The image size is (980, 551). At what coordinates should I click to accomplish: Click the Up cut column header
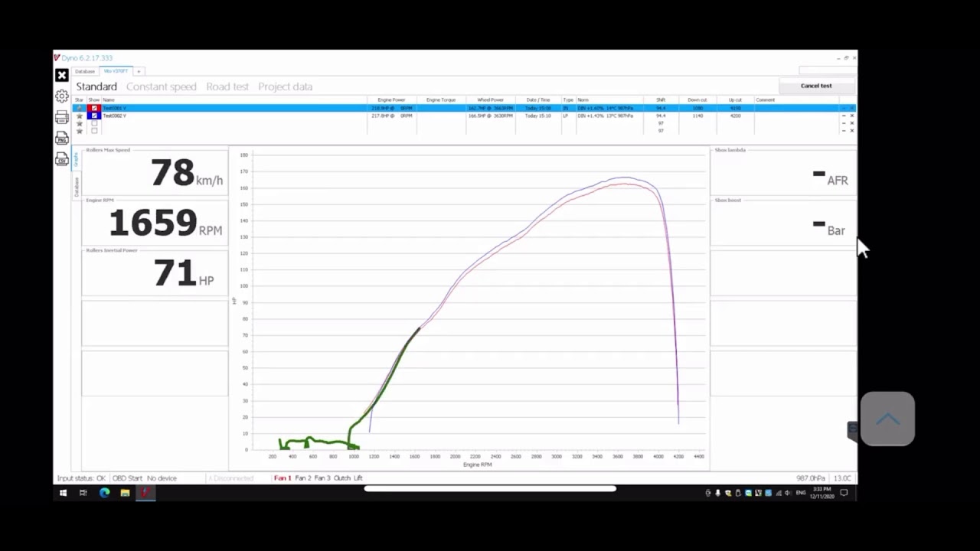pyautogui.click(x=735, y=100)
